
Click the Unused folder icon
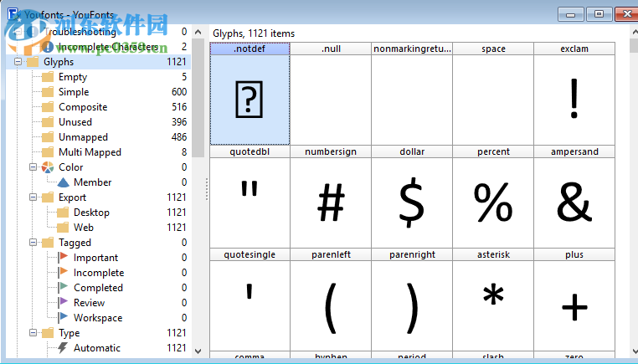pyautogui.click(x=48, y=122)
